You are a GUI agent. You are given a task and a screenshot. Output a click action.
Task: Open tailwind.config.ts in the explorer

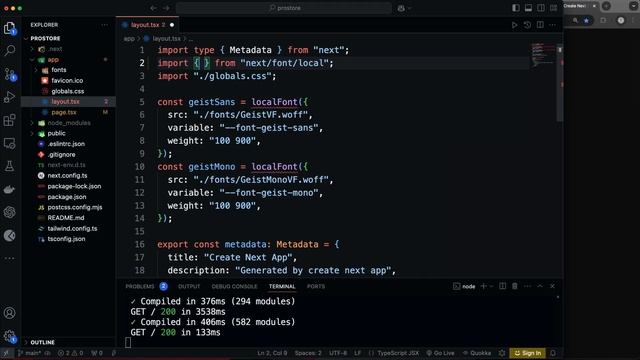(72, 229)
